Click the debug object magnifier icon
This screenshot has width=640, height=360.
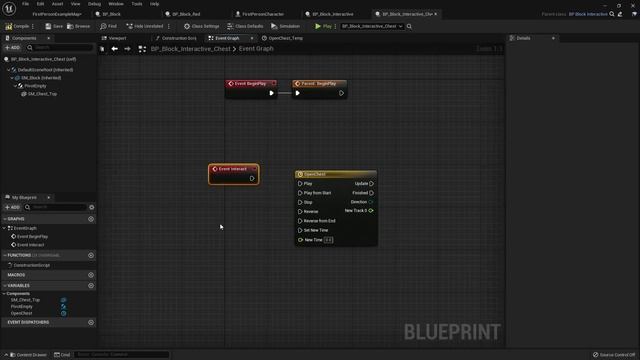(x=409, y=26)
